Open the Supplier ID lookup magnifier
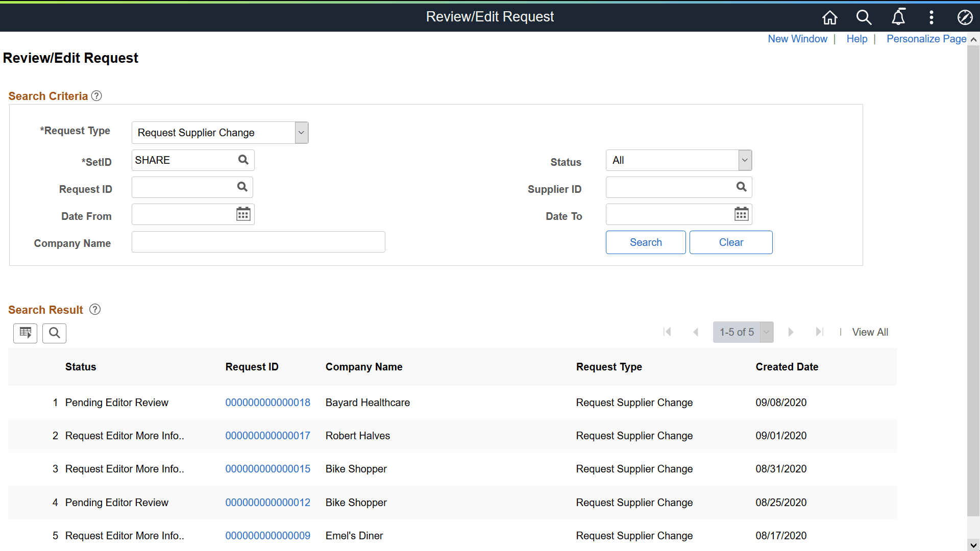This screenshot has height=551, width=980. pyautogui.click(x=741, y=187)
